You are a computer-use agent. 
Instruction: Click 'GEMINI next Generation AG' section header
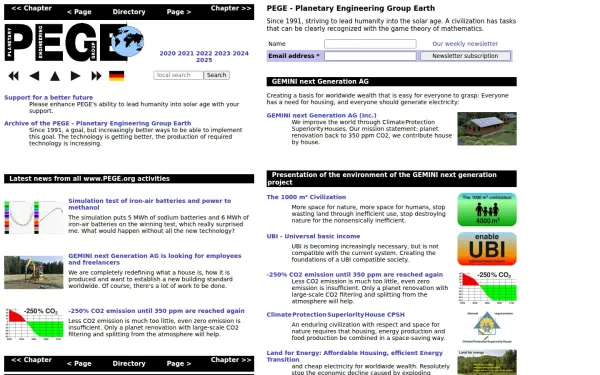point(391,82)
